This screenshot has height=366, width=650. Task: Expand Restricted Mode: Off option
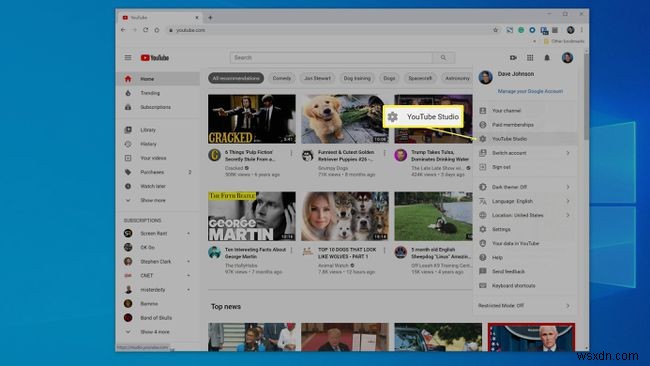click(525, 305)
